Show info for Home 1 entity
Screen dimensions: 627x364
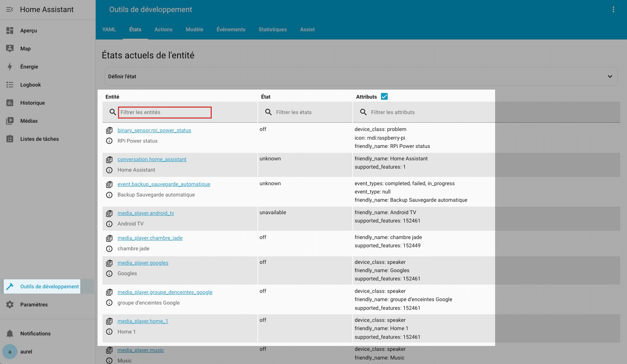[x=109, y=332]
